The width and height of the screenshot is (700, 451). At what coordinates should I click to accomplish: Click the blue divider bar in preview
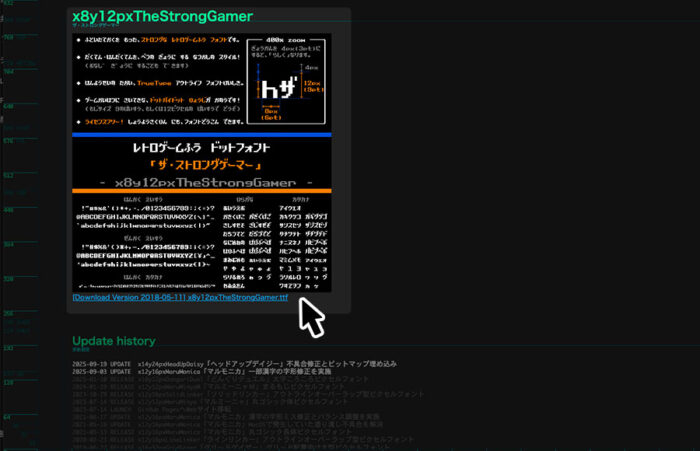point(201,133)
